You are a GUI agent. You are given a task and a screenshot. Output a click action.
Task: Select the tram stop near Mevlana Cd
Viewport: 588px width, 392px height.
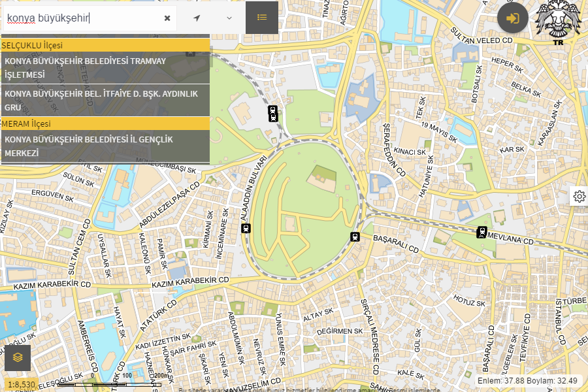(482, 232)
